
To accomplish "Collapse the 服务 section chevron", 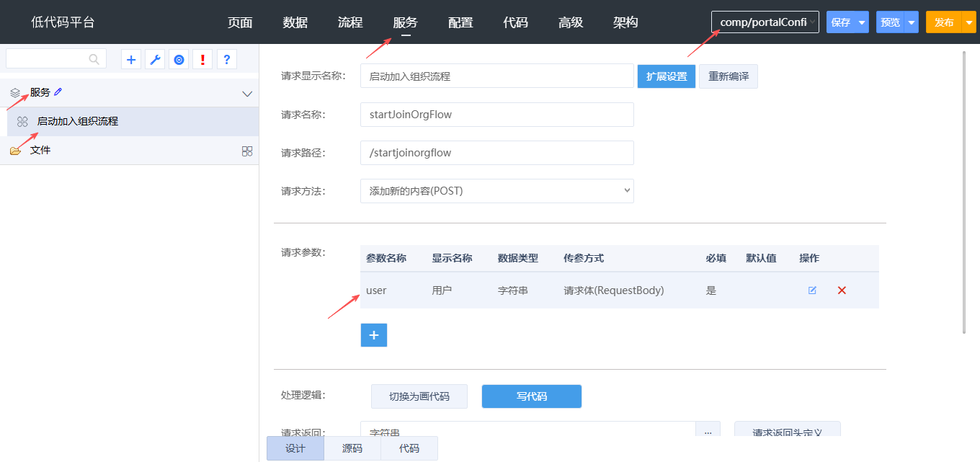I will click(x=247, y=94).
